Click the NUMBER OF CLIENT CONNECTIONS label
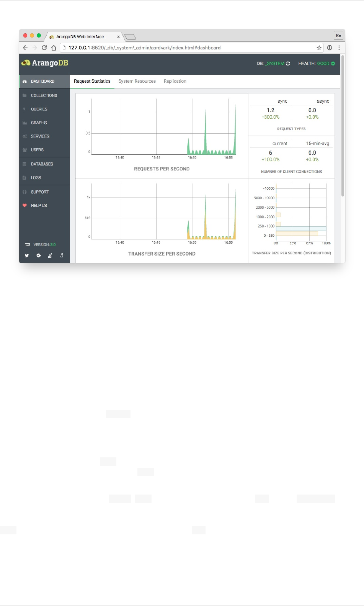 click(292, 172)
